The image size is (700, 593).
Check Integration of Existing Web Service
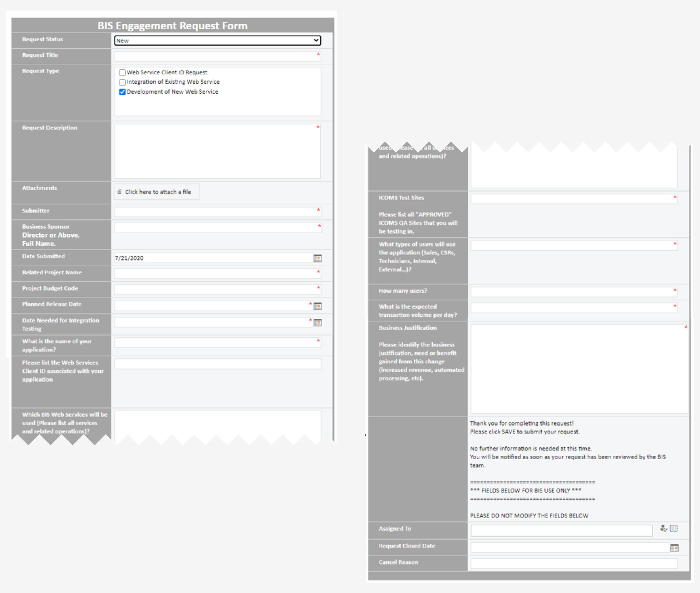[122, 82]
